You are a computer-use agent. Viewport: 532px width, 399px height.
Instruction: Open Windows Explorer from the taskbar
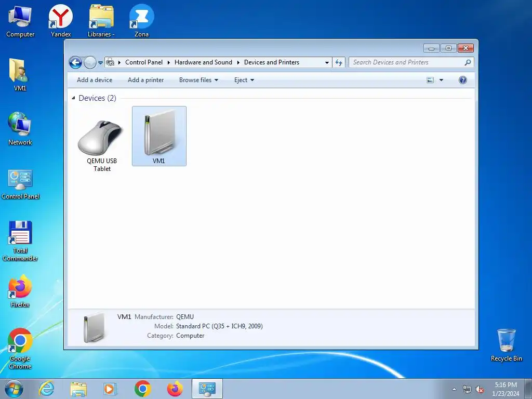click(78, 389)
